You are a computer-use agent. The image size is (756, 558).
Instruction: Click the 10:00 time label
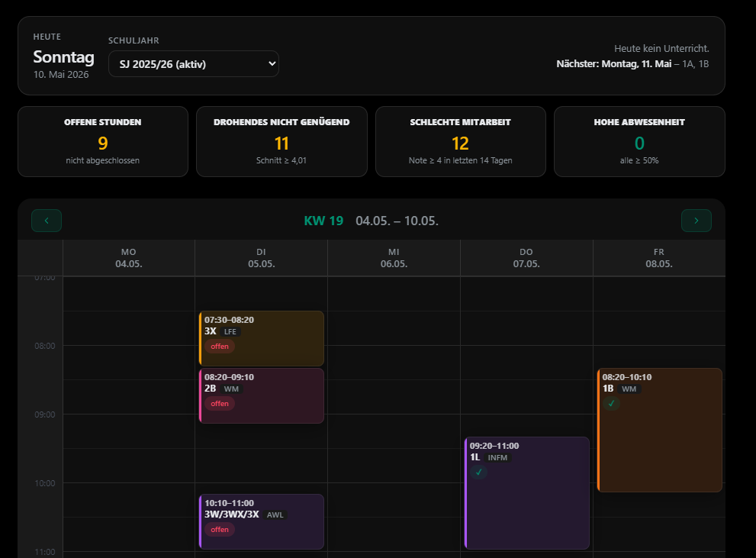45,483
